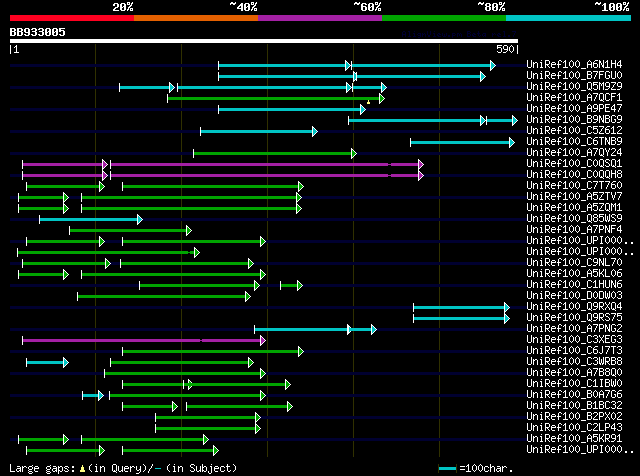
Task: Select the UniRef100_C1IBW0 label
Action: pos(574,384)
